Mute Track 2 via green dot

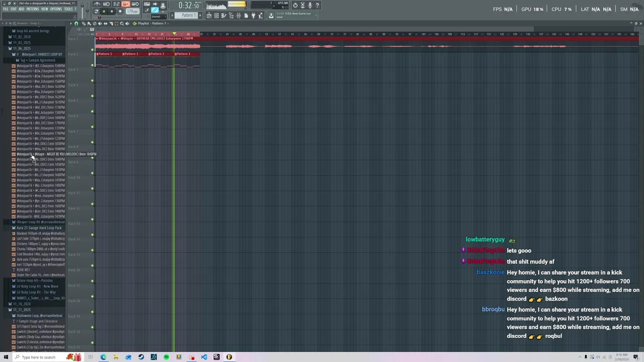point(92,65)
